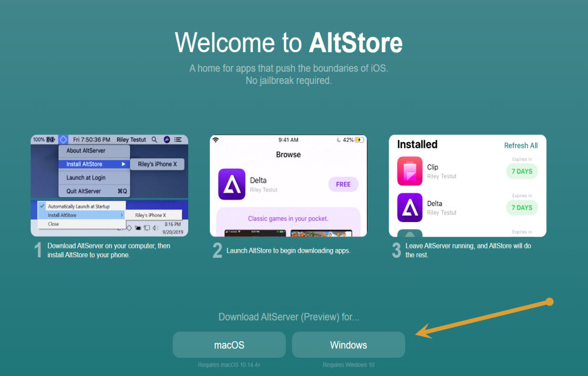Click the Welcome to AltStore heading

288,43
